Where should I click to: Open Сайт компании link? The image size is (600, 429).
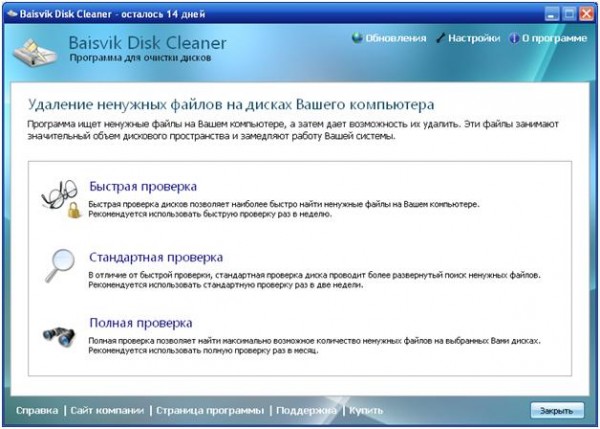(107, 410)
